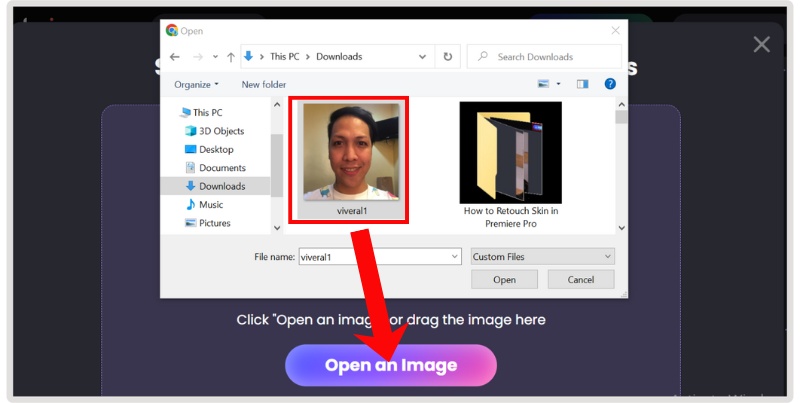Open the Organize menu
The height and width of the screenshot is (403, 800).
click(196, 85)
